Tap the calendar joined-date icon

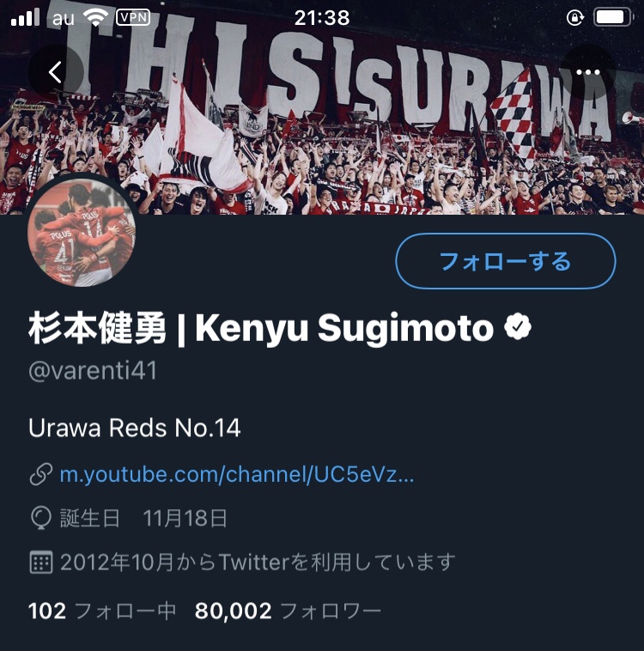click(x=41, y=563)
